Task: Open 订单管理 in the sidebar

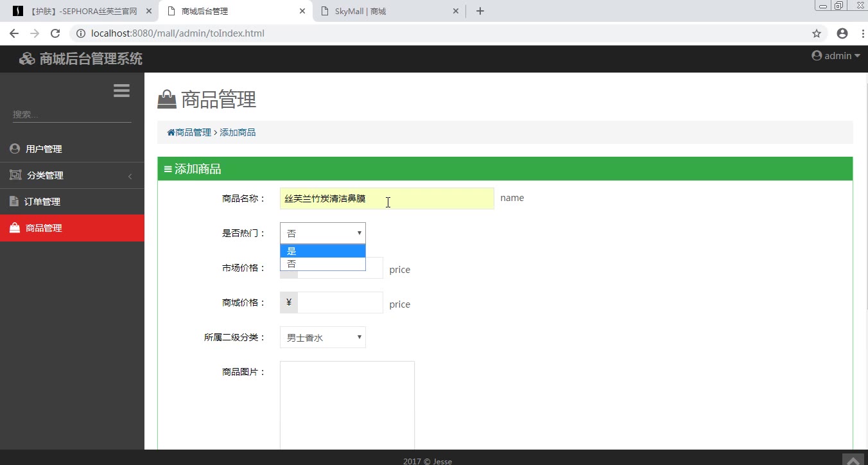Action: 72,202
